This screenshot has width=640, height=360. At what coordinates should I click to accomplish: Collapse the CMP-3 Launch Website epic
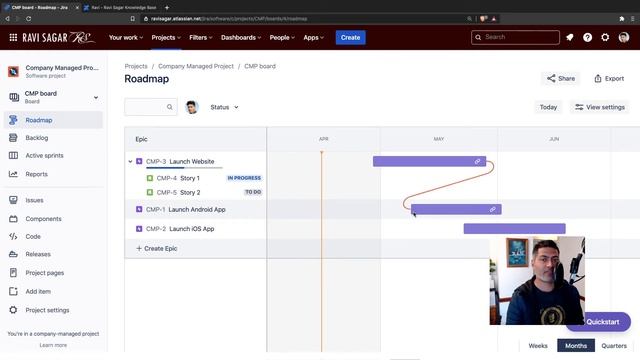click(x=130, y=162)
